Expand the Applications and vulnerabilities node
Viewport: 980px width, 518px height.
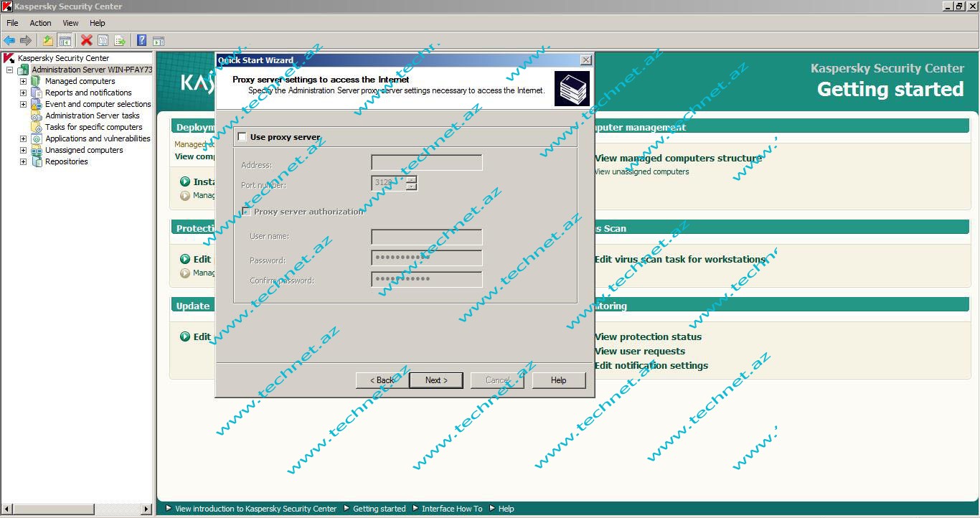click(23, 138)
